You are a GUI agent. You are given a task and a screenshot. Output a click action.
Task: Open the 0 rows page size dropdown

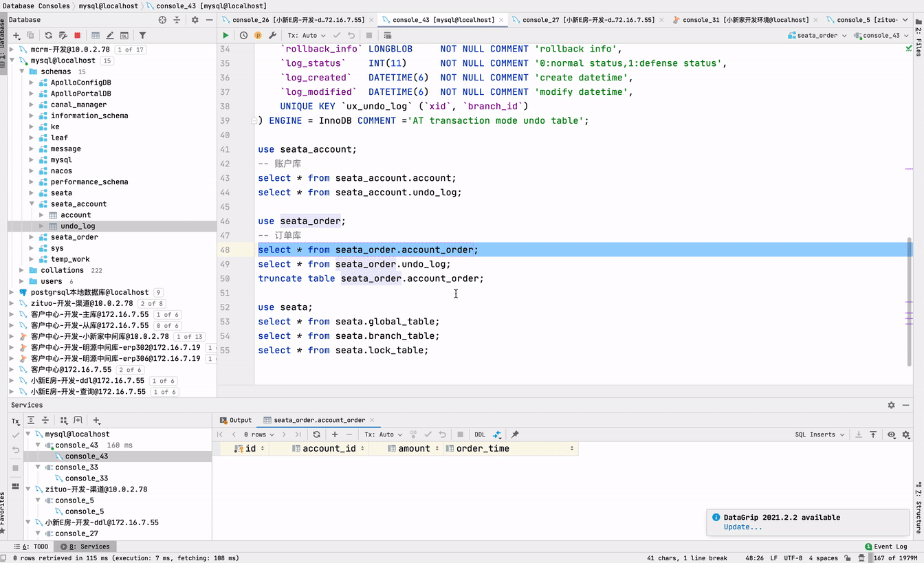[258, 434]
